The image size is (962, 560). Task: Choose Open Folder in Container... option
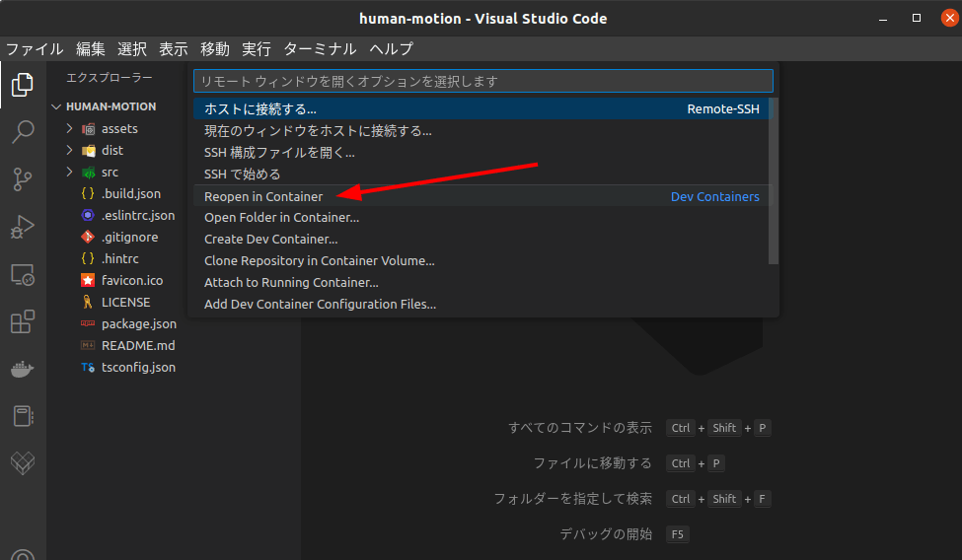tap(482, 218)
